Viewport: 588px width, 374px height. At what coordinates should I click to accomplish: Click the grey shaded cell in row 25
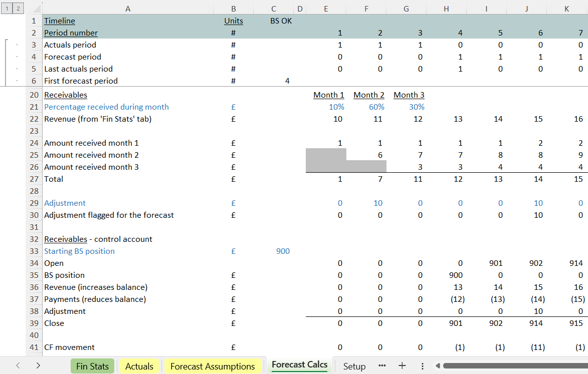tap(326, 155)
